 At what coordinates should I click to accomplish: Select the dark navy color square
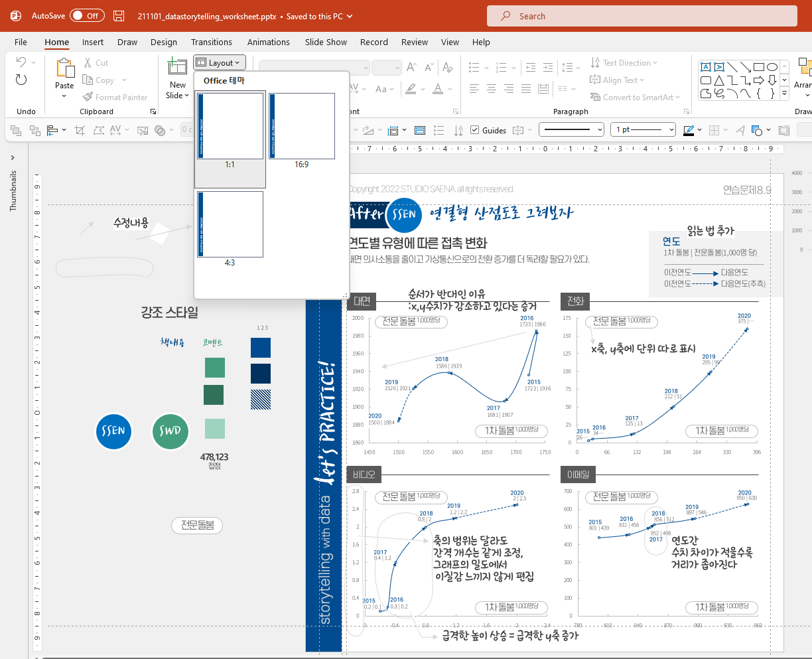261,373
